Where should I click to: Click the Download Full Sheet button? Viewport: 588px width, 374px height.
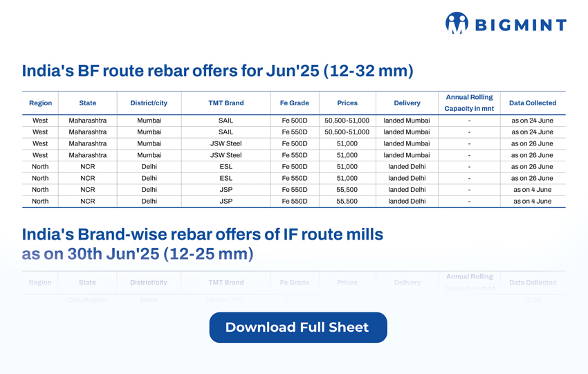point(298,328)
